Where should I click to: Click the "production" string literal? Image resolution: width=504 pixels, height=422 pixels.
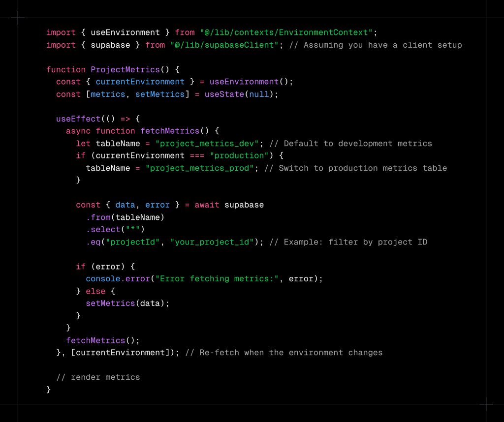(239, 156)
